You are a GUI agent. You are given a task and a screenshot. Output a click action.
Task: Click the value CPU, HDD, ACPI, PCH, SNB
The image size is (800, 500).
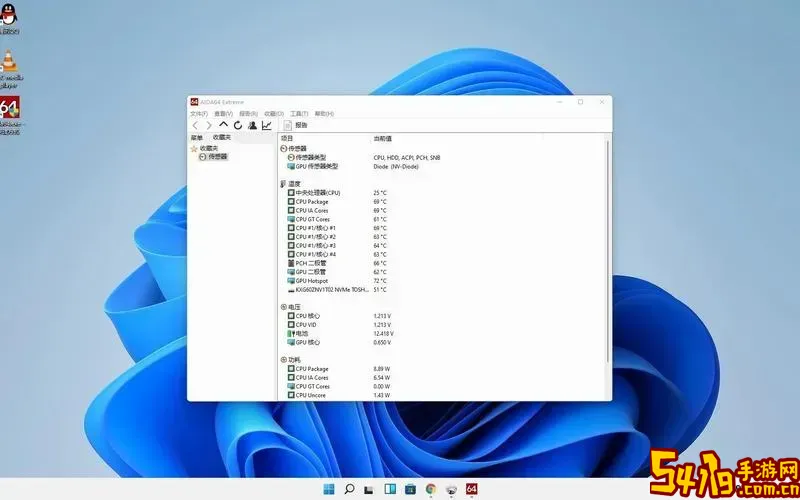407,158
